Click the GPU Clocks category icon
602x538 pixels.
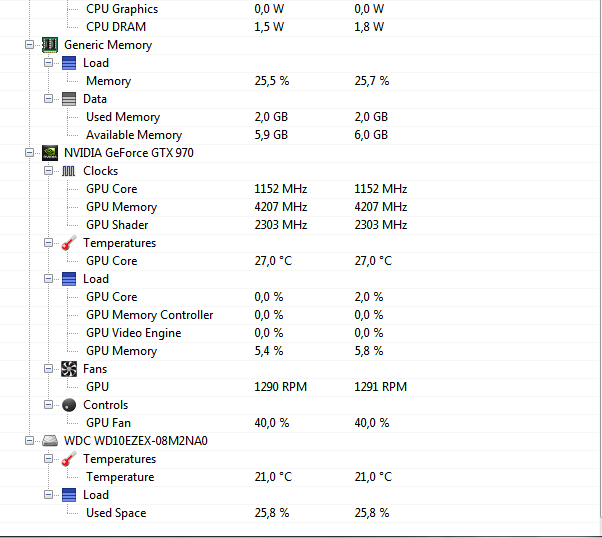coord(68,171)
